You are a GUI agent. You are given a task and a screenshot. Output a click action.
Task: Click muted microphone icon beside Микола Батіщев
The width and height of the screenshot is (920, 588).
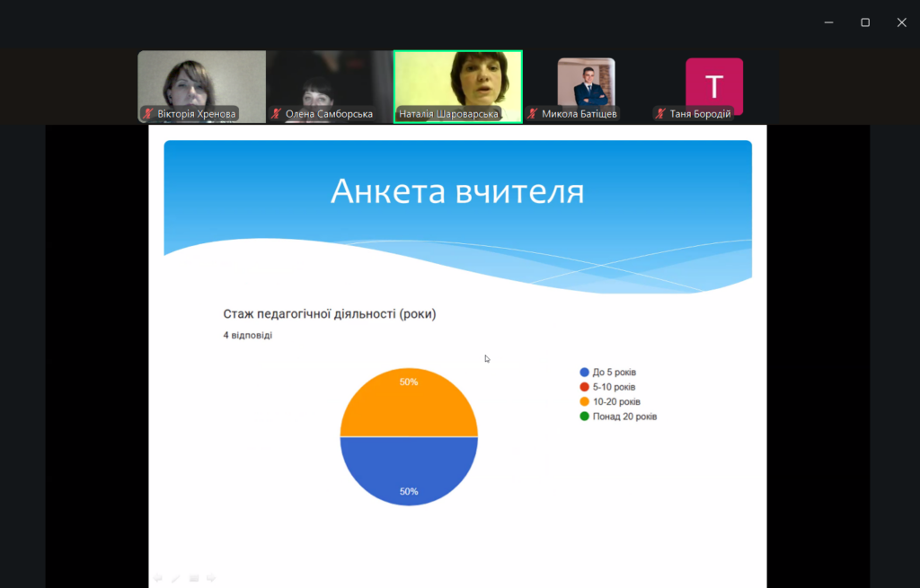point(533,114)
